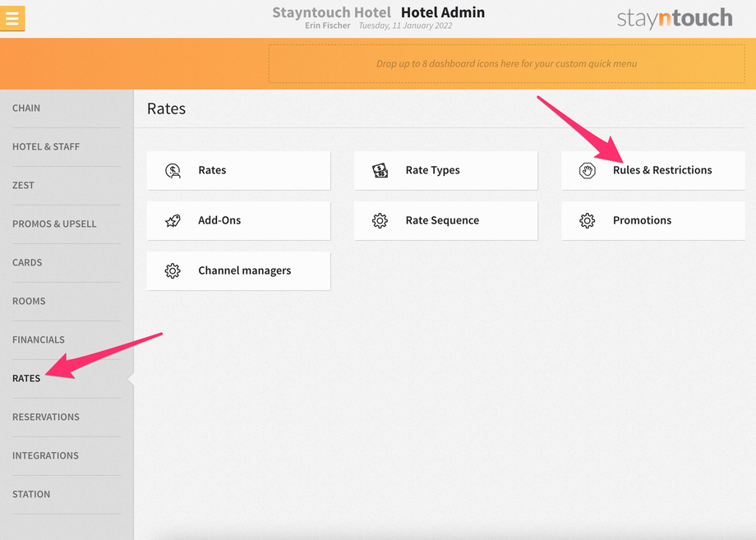Image resolution: width=756 pixels, height=540 pixels.
Task: Click the user name Erin Fischer
Action: pos(327,25)
